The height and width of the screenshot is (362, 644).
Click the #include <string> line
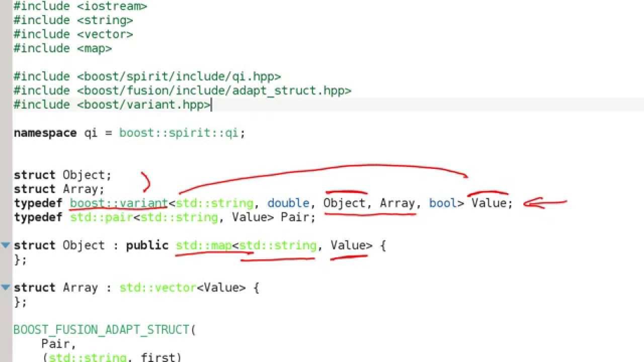(x=73, y=20)
